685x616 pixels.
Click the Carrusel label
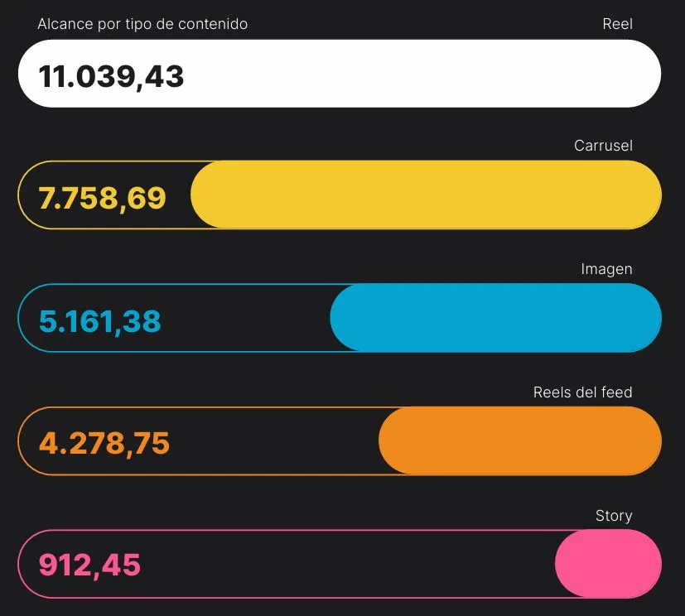603,146
